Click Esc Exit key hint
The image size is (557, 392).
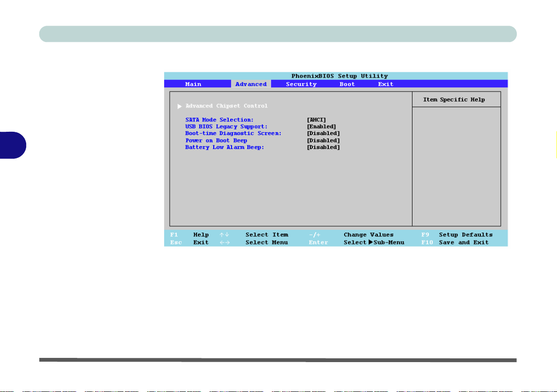click(189, 242)
